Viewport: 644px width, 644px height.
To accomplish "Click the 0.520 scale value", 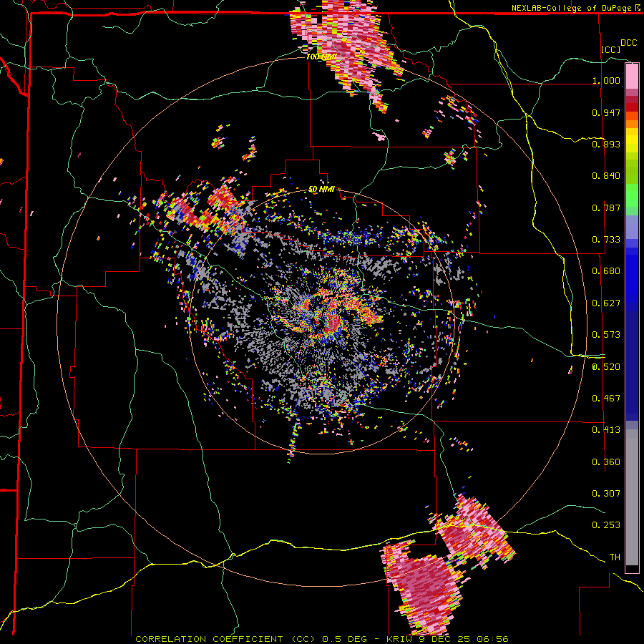I will 606,367.
